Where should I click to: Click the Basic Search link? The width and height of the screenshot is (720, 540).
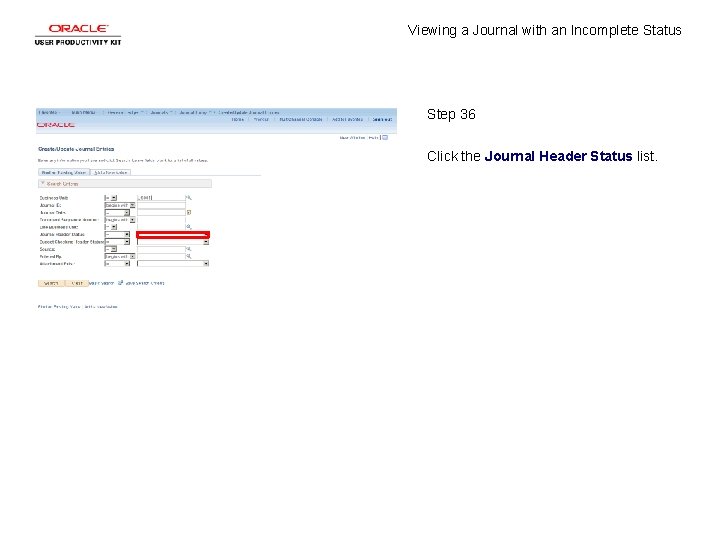101,283
